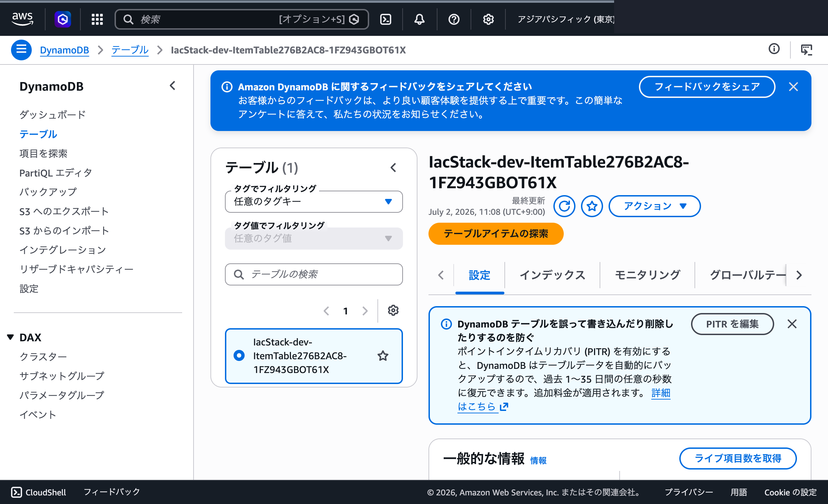Collapse the テーブル (1) panel

pos(393,168)
